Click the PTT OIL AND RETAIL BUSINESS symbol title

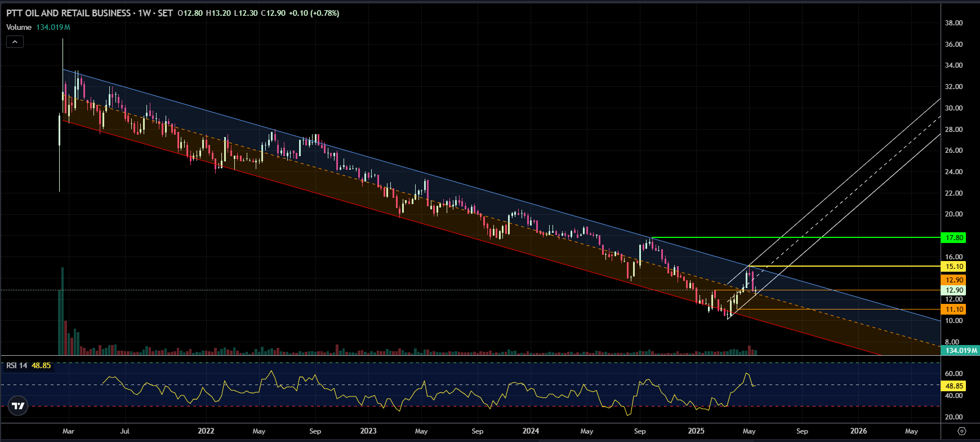pyautogui.click(x=69, y=13)
